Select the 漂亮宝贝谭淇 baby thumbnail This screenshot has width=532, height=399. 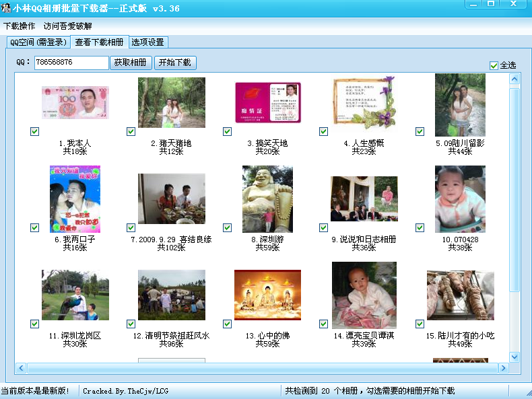click(x=364, y=295)
